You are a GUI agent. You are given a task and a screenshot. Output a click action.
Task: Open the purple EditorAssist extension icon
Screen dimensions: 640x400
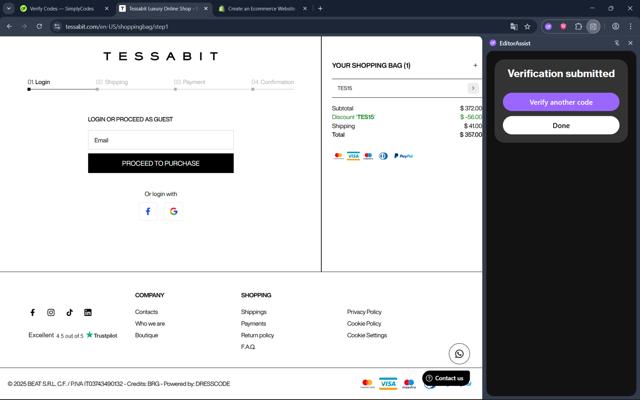[x=548, y=27]
